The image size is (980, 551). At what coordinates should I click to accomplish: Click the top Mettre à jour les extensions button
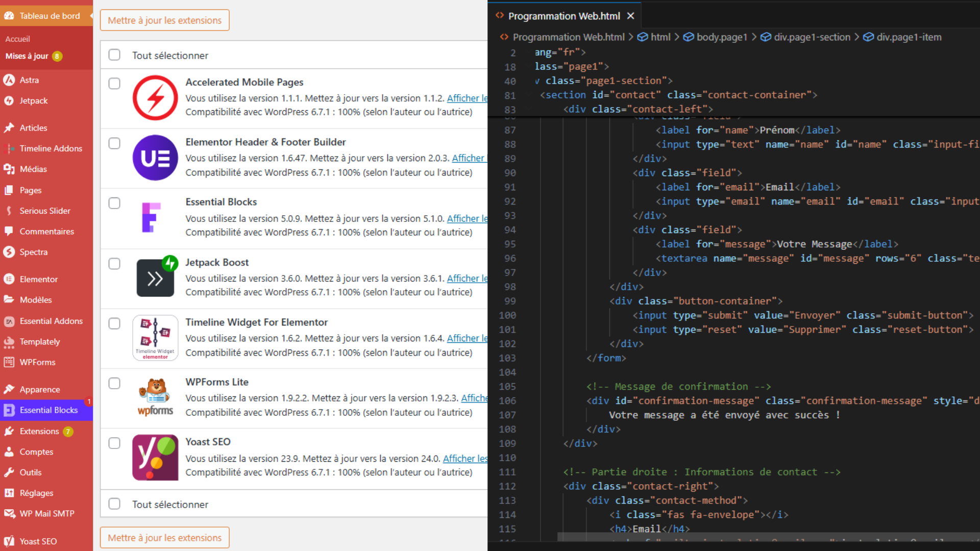(x=164, y=20)
